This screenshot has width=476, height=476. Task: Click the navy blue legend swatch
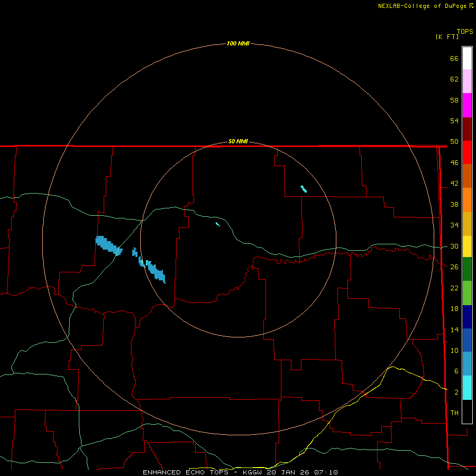(x=467, y=317)
